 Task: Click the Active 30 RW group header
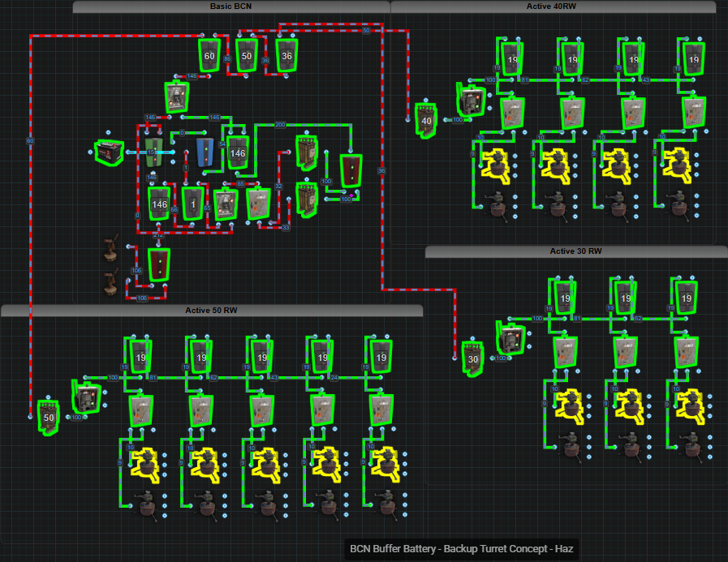point(576,251)
